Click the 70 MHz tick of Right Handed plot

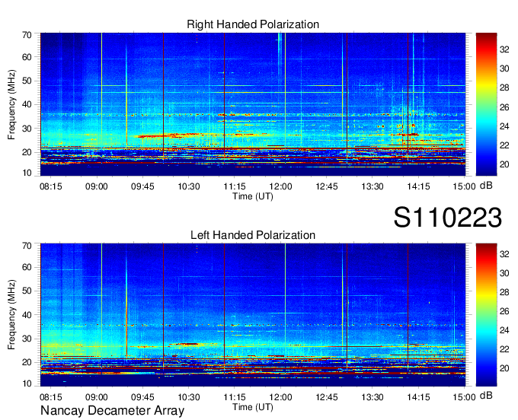27,35
